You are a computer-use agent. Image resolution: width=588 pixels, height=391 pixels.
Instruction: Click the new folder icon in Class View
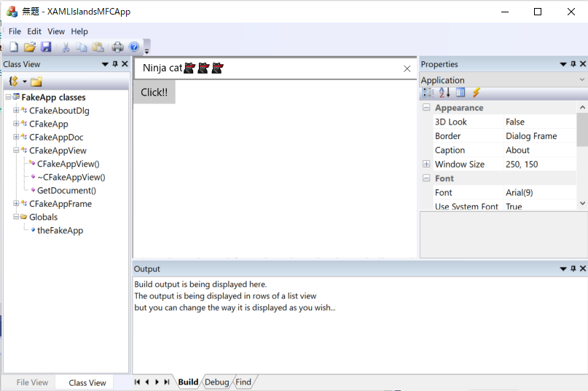tap(36, 82)
